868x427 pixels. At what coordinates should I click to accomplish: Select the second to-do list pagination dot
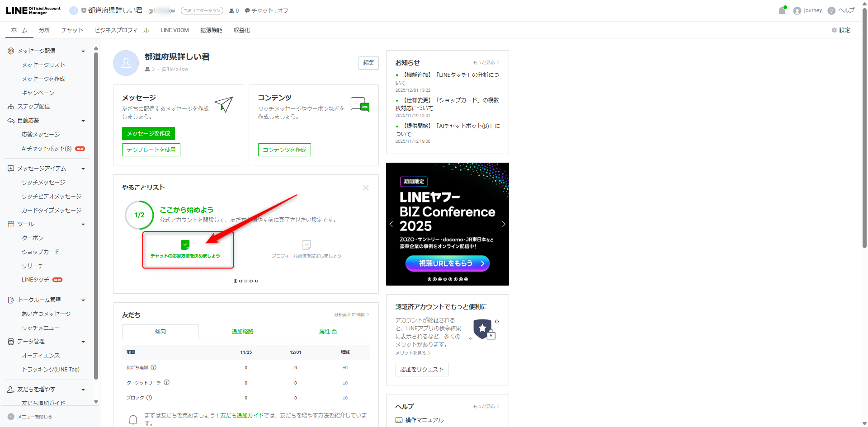click(x=241, y=281)
